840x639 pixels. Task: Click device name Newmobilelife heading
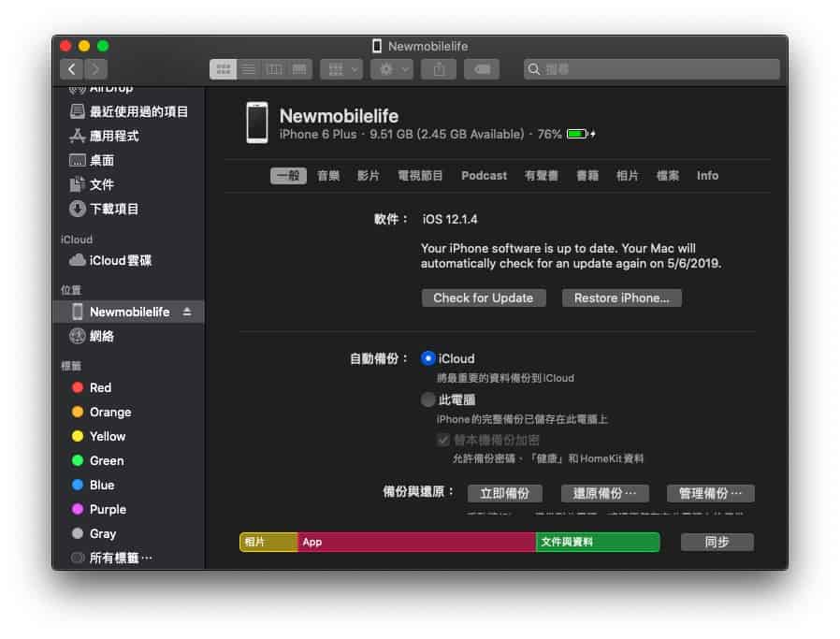pyautogui.click(x=339, y=116)
